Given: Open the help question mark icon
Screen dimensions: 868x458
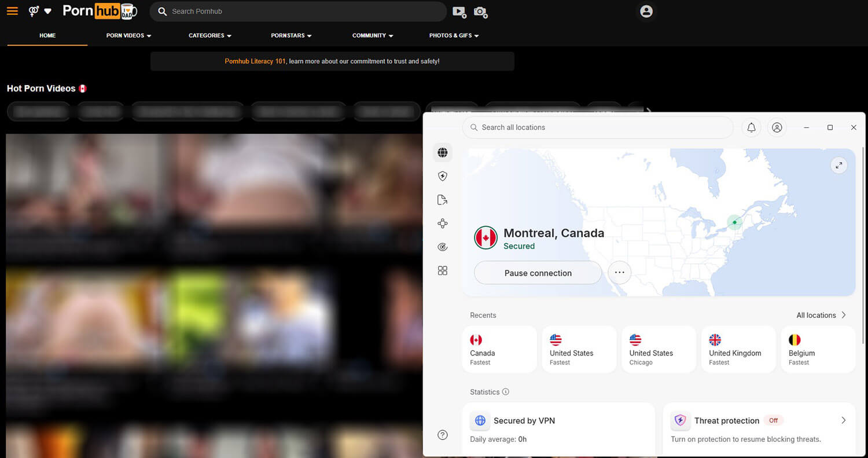Looking at the screenshot, I should point(443,435).
